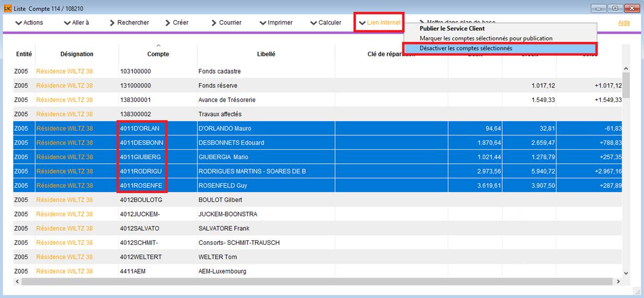Select BOULOT Gilbert label
The height and width of the screenshot is (298, 644).
pyautogui.click(x=220, y=200)
